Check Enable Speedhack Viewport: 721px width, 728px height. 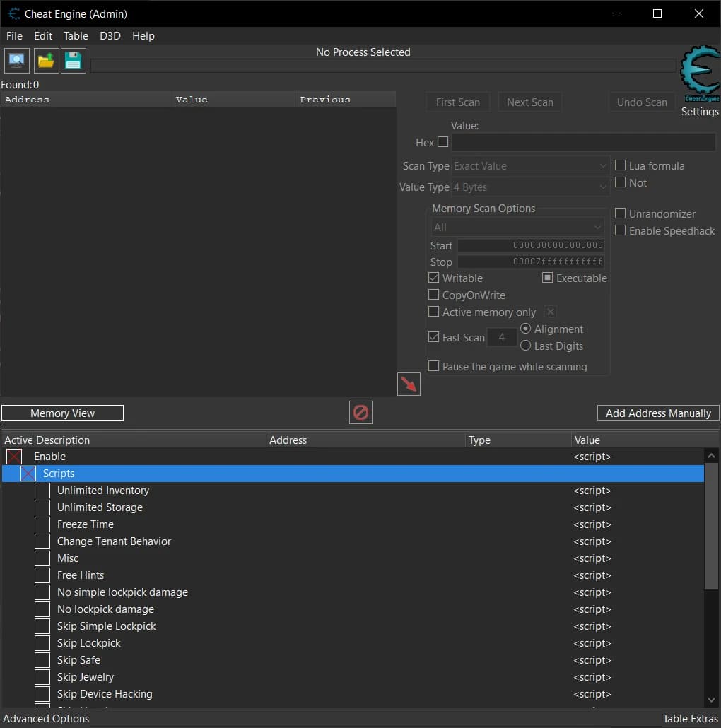pos(620,230)
